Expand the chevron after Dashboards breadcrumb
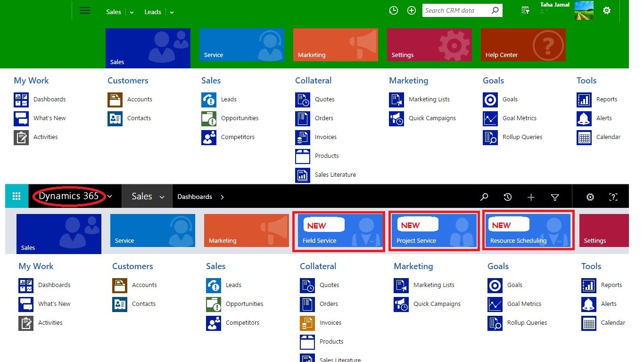The height and width of the screenshot is (362, 644). click(222, 197)
